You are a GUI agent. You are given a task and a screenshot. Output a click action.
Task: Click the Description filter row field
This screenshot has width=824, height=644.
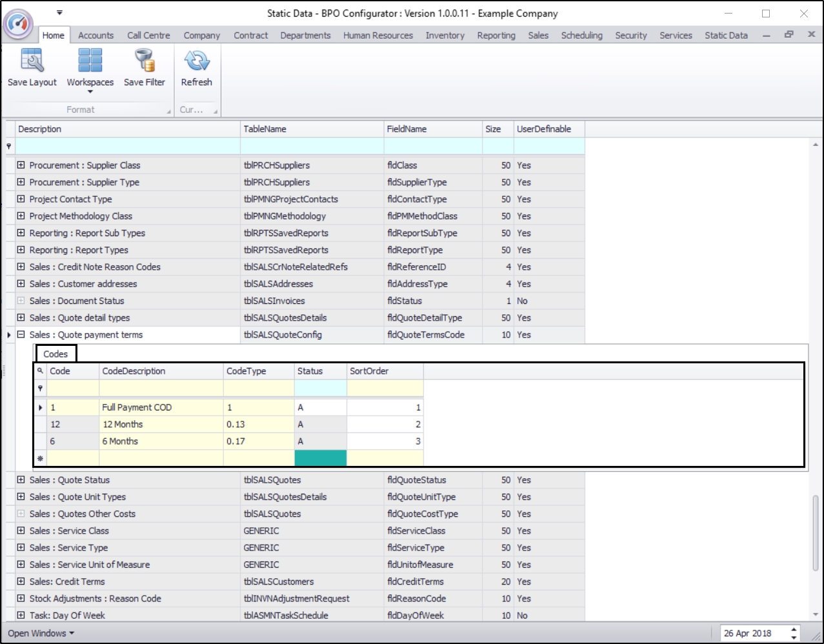(x=128, y=146)
